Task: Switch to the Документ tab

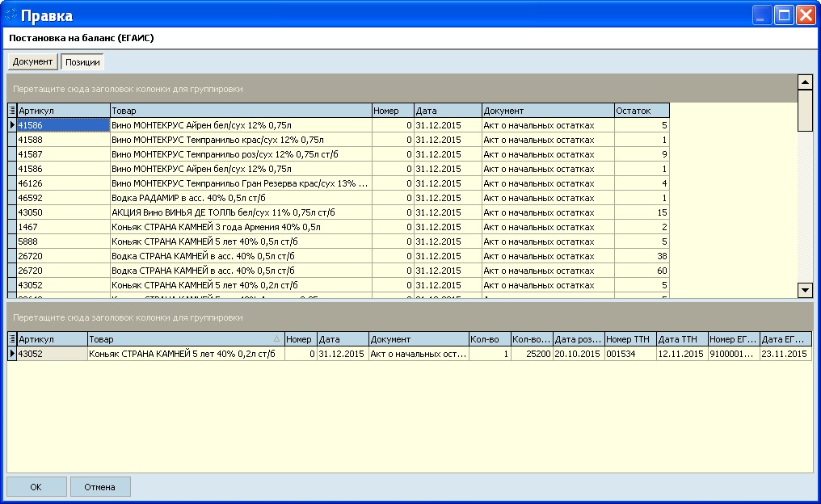Action: (x=32, y=61)
